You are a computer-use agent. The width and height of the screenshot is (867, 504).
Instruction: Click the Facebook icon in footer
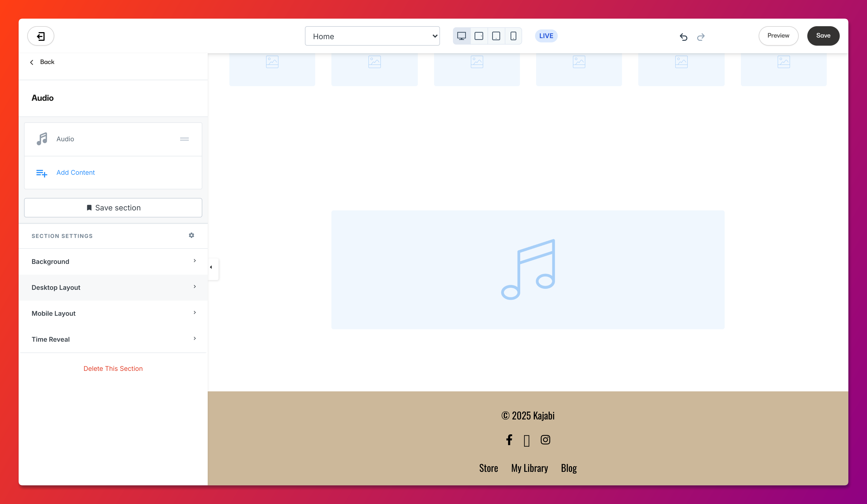coord(509,440)
